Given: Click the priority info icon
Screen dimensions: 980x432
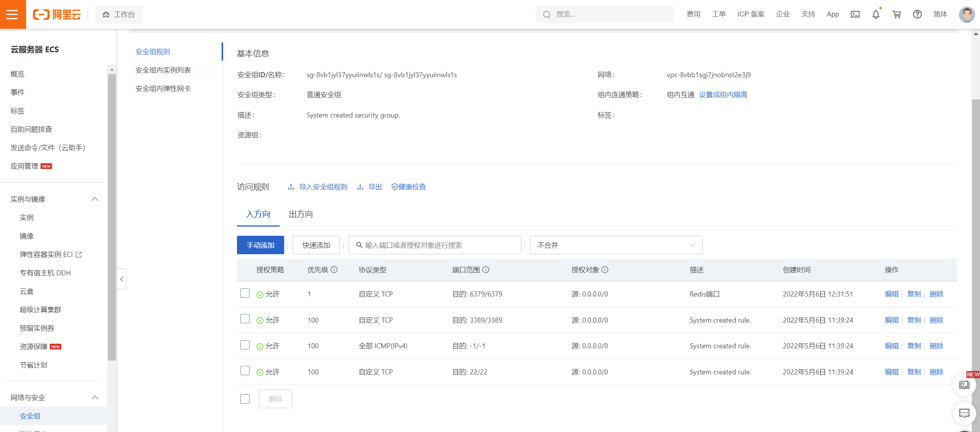Looking at the screenshot, I should tap(334, 270).
